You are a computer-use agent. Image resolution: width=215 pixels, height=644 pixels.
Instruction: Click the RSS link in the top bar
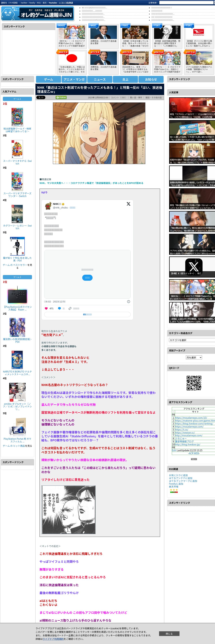point(39,3)
